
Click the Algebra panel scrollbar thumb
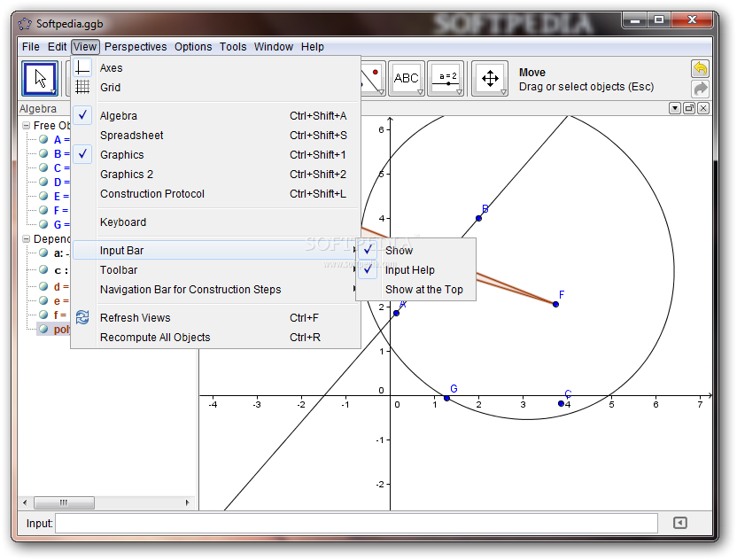click(x=64, y=502)
